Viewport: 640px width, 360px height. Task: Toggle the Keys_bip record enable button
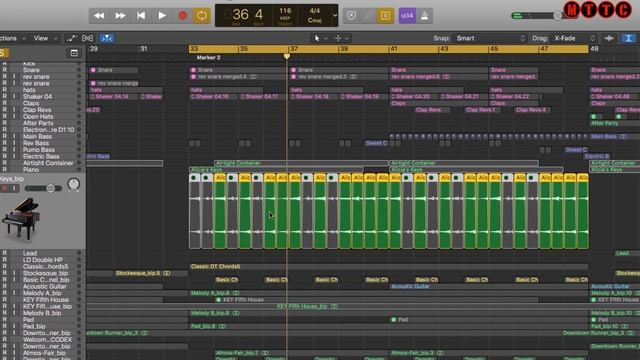click(4, 188)
